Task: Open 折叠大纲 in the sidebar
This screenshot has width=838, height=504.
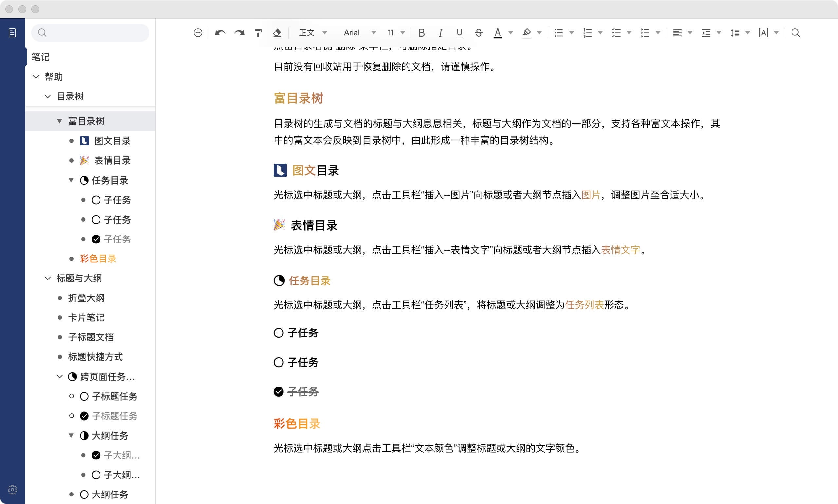Action: click(x=86, y=298)
